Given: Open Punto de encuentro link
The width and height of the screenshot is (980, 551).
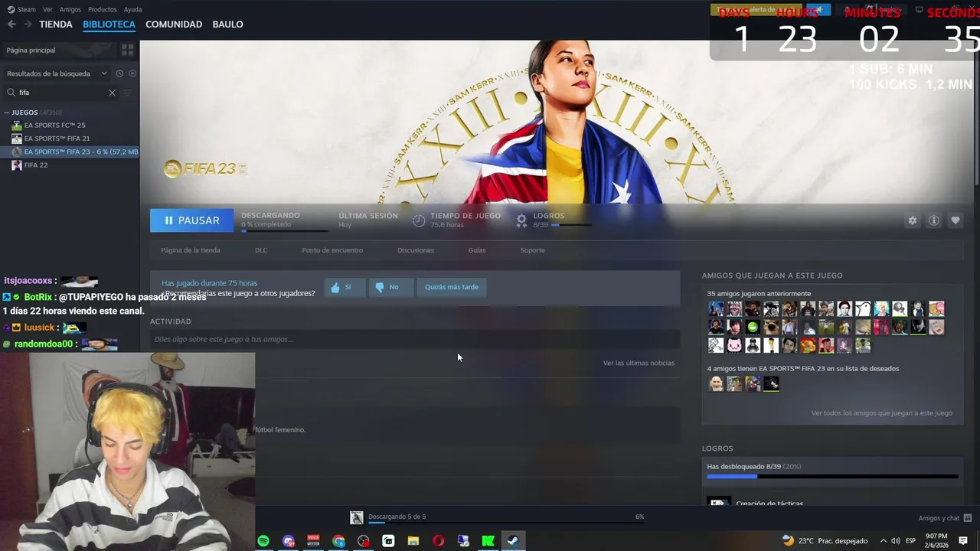Looking at the screenshot, I should pyautogui.click(x=332, y=250).
